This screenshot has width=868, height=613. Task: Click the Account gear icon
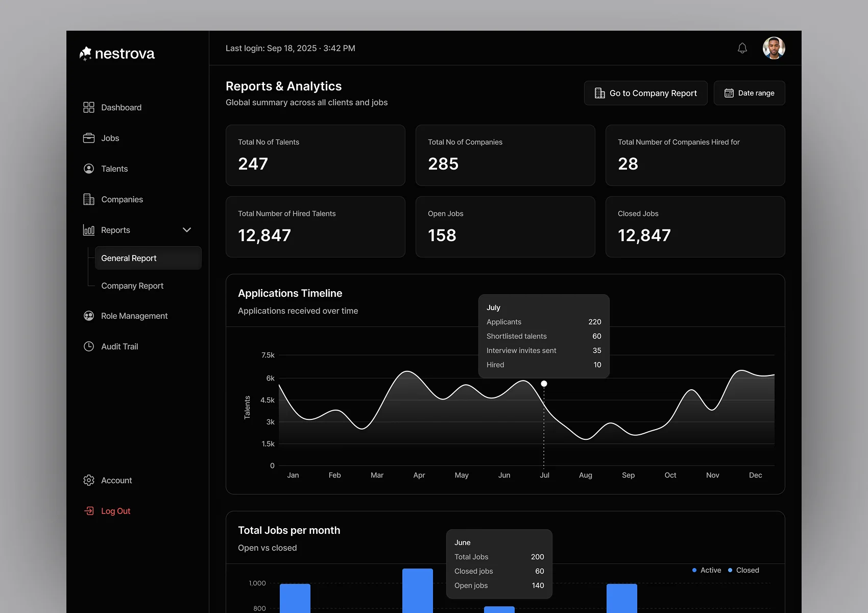pos(89,480)
